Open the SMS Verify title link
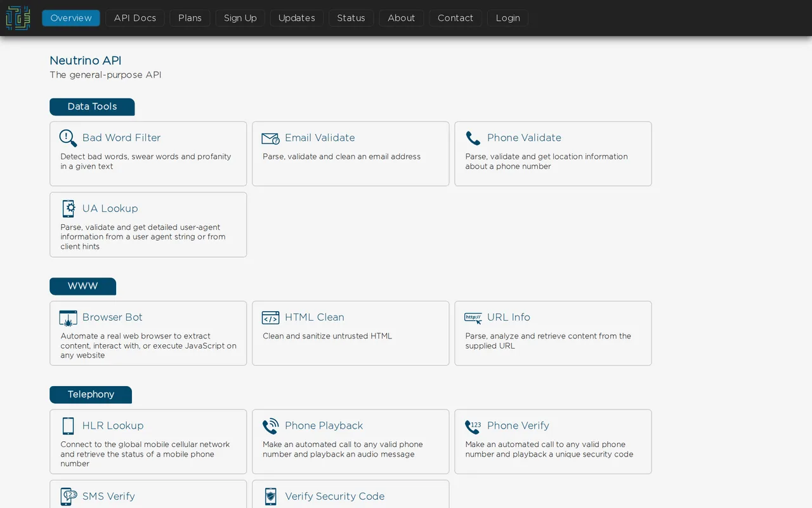This screenshot has width=812, height=508. click(108, 497)
